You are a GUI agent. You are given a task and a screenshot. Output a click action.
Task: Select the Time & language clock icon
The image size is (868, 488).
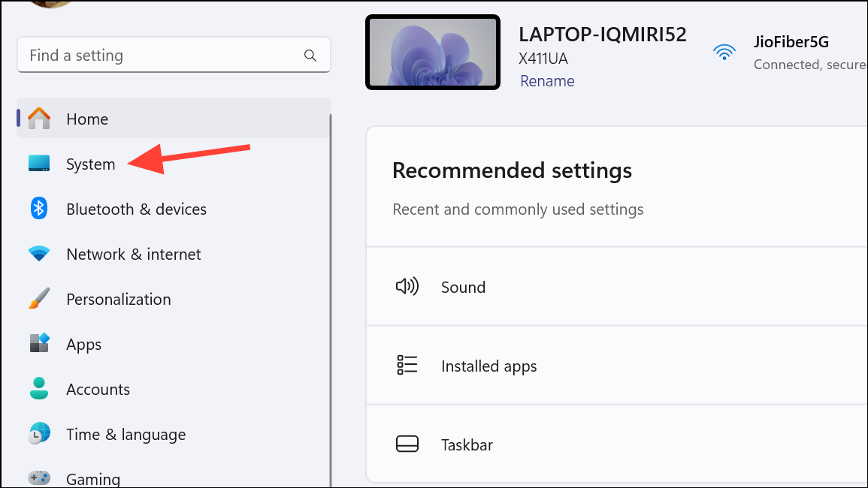tap(38, 434)
